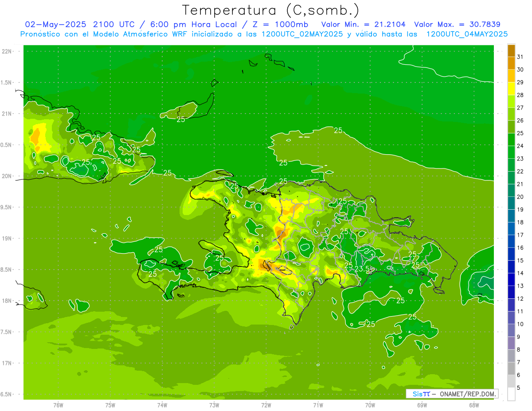Click the legend value 20
The width and height of the screenshot is (532, 411).
click(520, 197)
